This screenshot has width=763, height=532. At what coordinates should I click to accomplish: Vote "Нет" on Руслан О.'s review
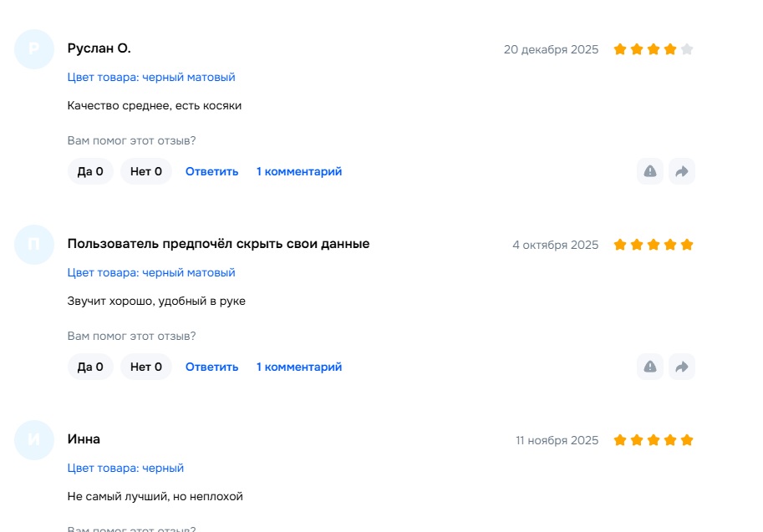[x=146, y=171]
